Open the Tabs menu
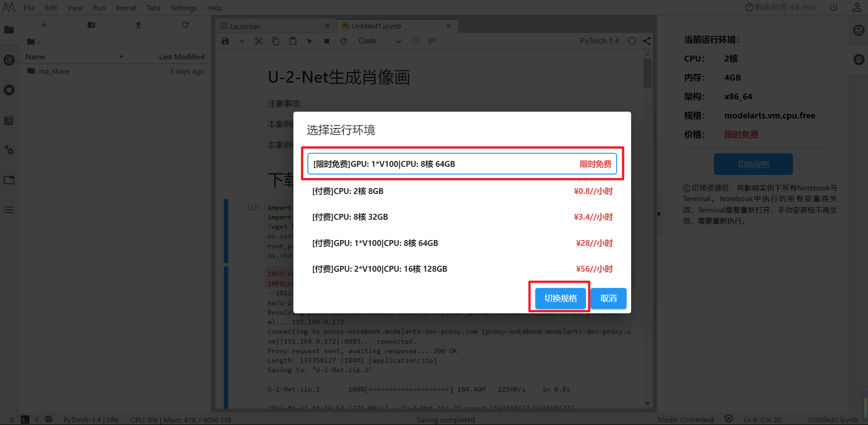Screen dimensions: 868x425 (x=154, y=8)
